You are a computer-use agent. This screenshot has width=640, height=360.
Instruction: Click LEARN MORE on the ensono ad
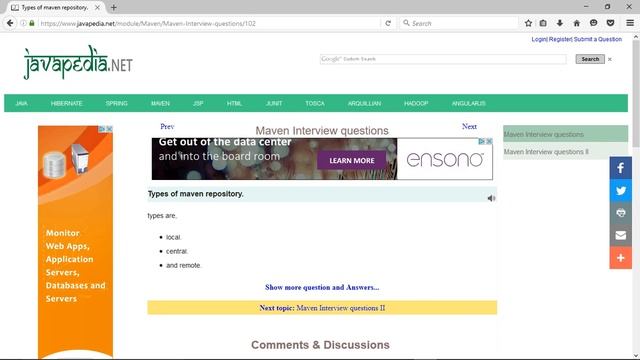(x=352, y=160)
